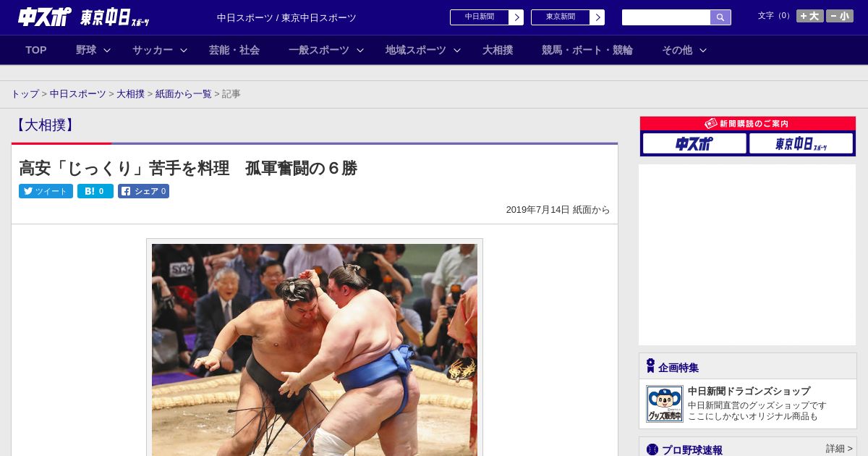868x456 pixels.
Task: Go to トップ in the breadcrumb
Action: (x=25, y=94)
